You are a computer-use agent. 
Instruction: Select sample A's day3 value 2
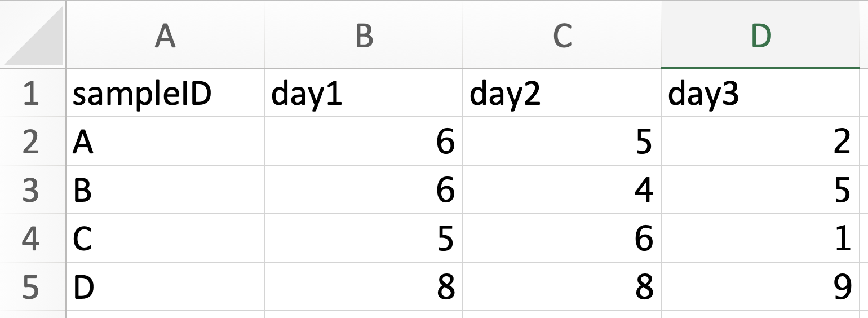tap(760, 143)
